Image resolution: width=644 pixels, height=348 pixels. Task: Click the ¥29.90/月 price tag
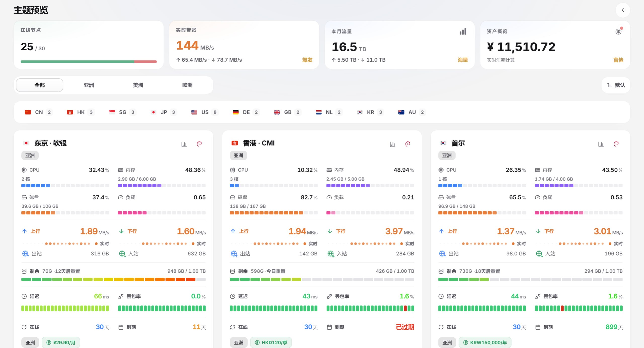pos(61,342)
